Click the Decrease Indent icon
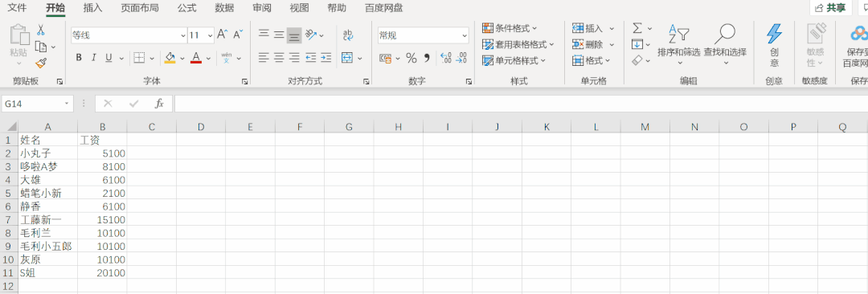The width and height of the screenshot is (868, 294). tap(310, 58)
